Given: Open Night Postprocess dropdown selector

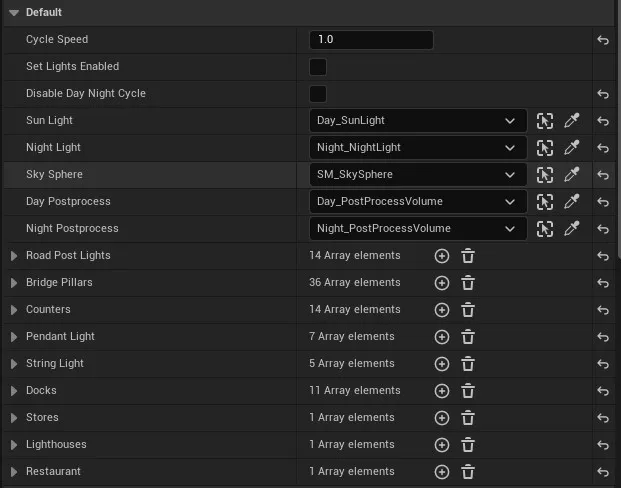Looking at the screenshot, I should click(x=417, y=229).
